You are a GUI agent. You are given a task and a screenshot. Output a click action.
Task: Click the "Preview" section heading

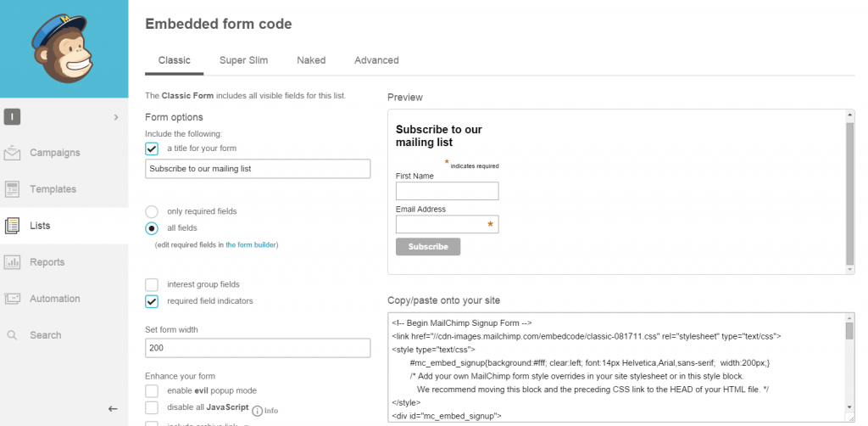click(404, 98)
